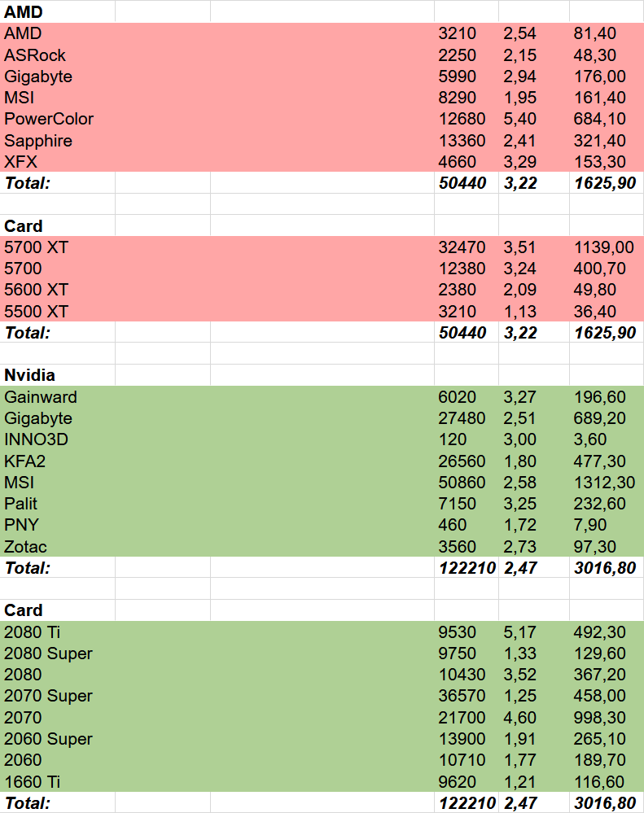This screenshot has width=644, height=813.
Task: Click the bold AMD section header cell
Action: point(24,12)
